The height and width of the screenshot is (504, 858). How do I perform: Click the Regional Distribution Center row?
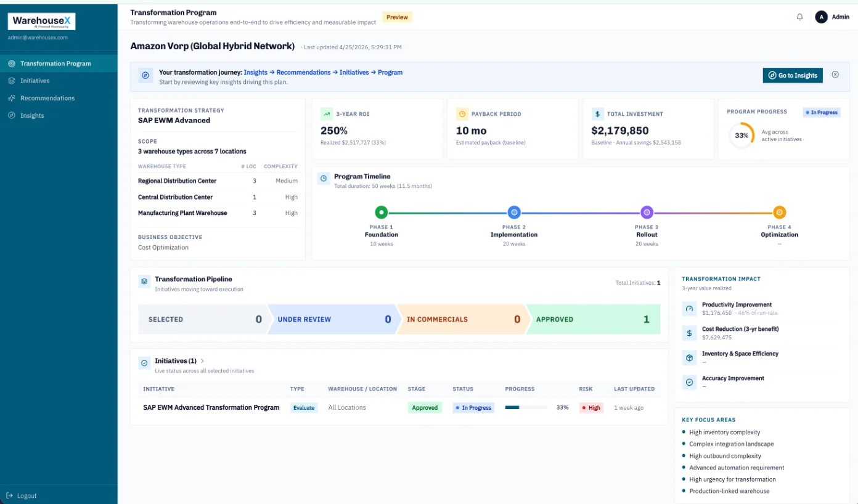coord(218,181)
